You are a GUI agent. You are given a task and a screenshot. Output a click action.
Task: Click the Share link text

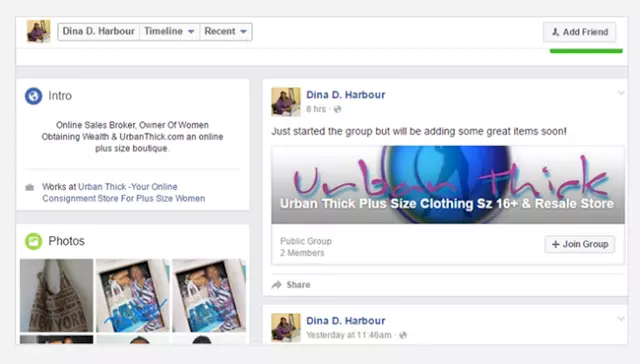[298, 284]
